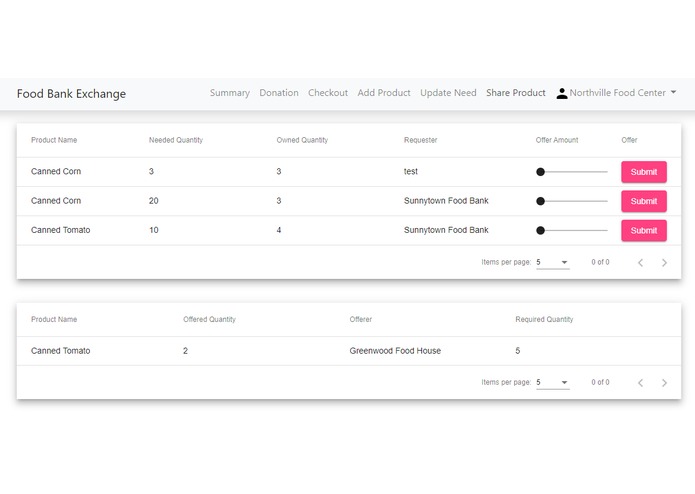Screen dimensions: 695x494
Task: Click the Requester column header
Action: click(420, 140)
